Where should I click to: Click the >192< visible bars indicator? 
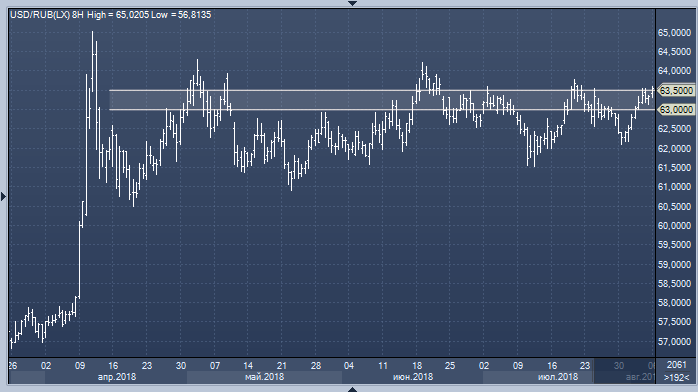tap(677, 377)
